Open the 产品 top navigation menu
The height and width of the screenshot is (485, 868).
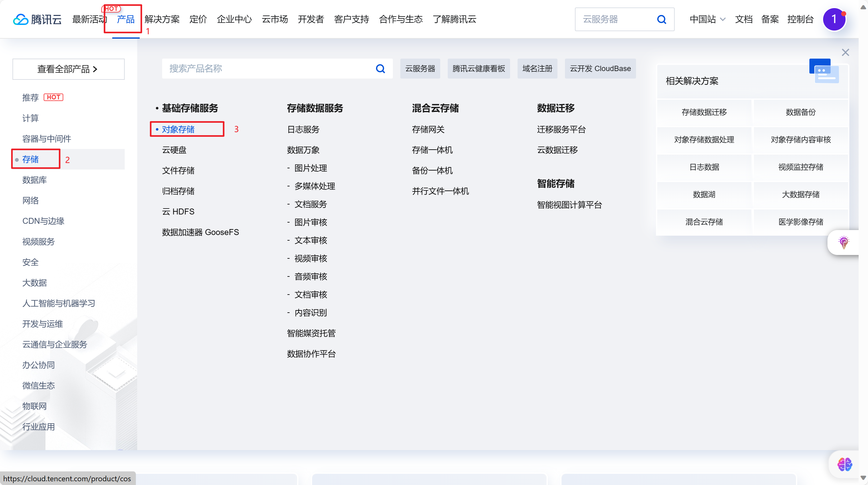(125, 19)
